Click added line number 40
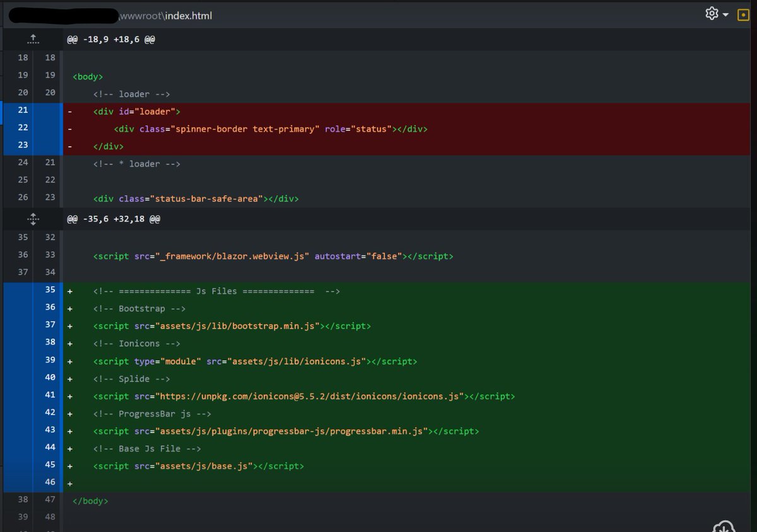The width and height of the screenshot is (757, 532). pyautogui.click(x=50, y=377)
